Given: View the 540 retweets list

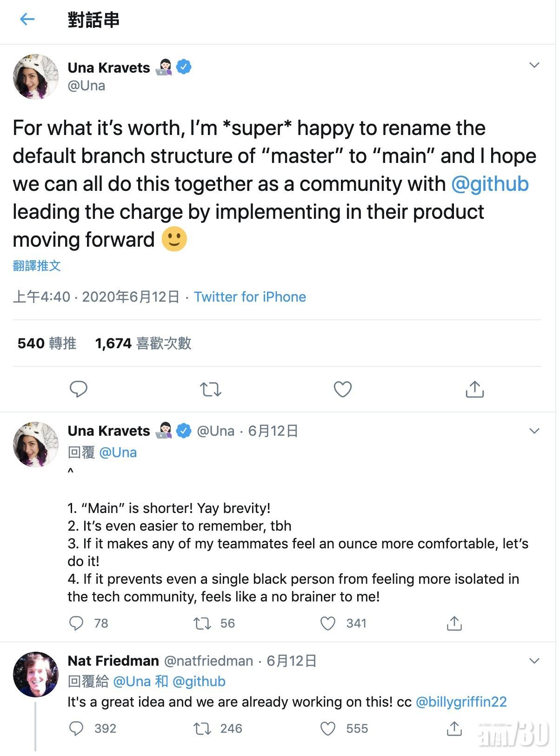Looking at the screenshot, I should point(47,344).
